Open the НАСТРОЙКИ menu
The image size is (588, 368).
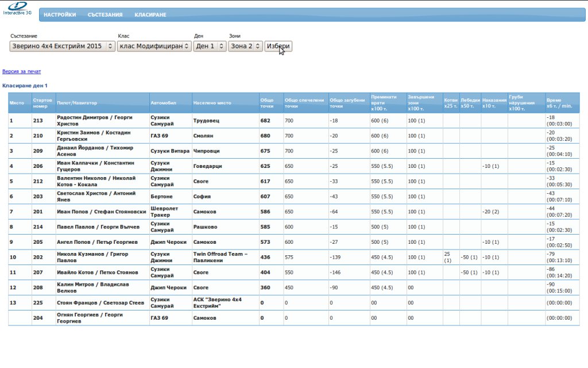click(x=60, y=15)
